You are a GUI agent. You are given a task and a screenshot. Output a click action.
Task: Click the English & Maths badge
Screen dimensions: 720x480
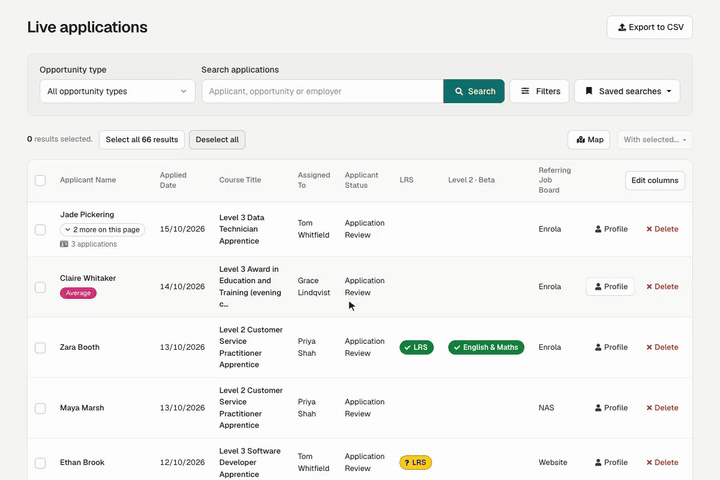(486, 347)
